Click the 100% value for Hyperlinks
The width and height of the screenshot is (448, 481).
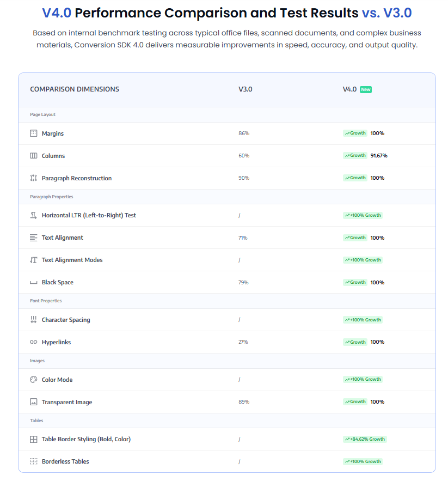377,342
